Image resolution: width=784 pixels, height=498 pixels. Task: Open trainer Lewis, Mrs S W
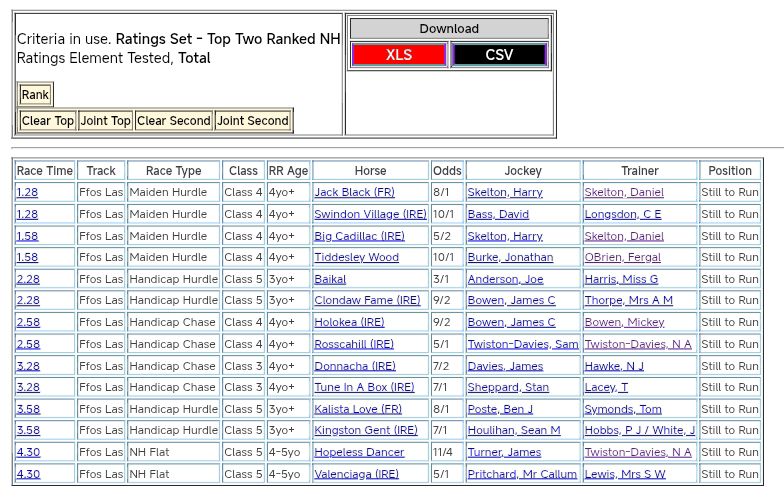click(x=625, y=474)
